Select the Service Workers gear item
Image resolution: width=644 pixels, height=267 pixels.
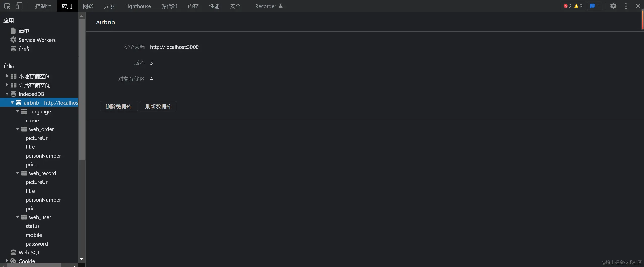[x=37, y=40]
